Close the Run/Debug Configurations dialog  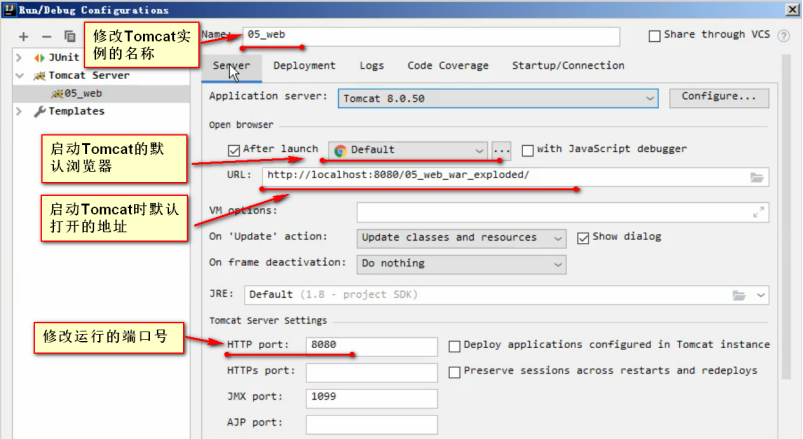pyautogui.click(x=792, y=10)
